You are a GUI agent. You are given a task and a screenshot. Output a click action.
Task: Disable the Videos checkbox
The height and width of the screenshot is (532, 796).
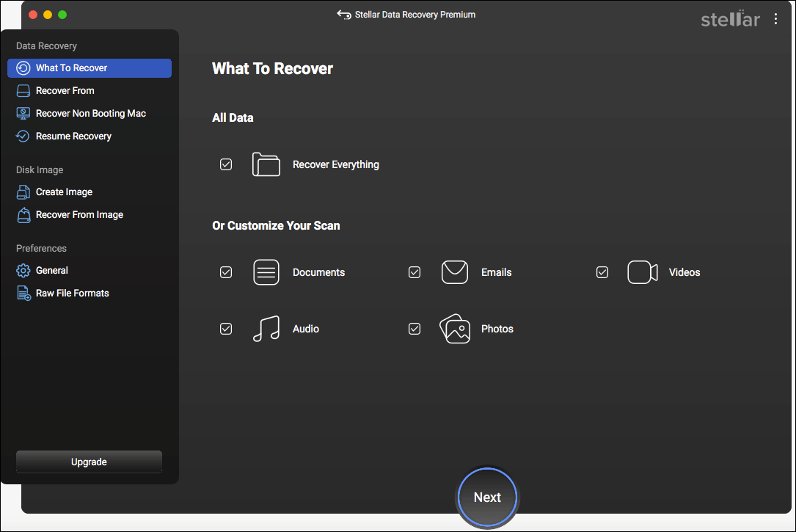pyautogui.click(x=602, y=272)
